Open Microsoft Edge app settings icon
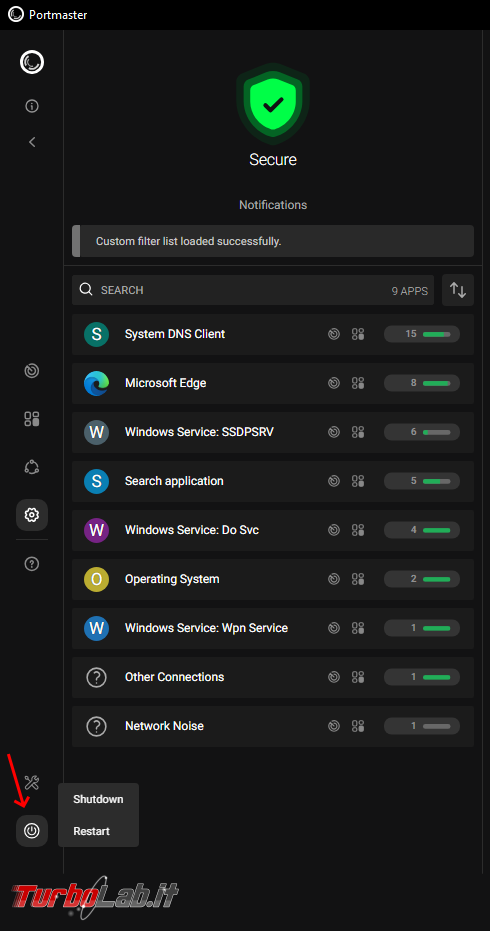Screen dimensions: 490x931 point(358,383)
